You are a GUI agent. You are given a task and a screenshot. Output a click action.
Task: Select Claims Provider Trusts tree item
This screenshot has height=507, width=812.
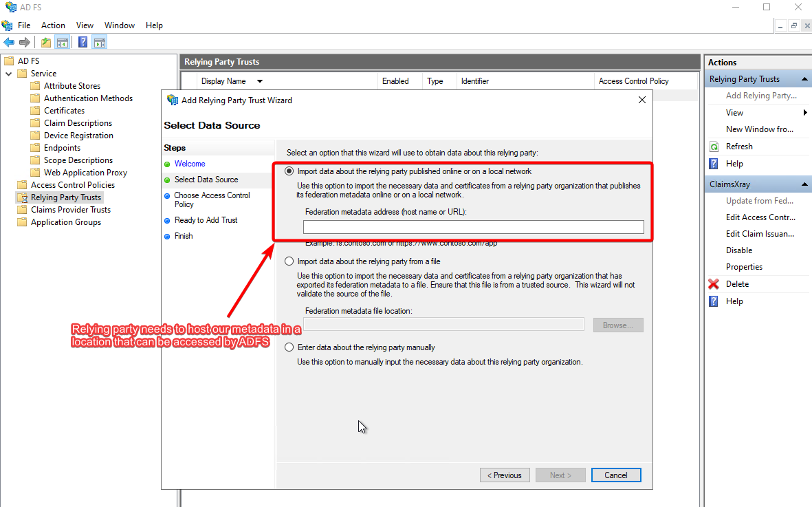70,210
